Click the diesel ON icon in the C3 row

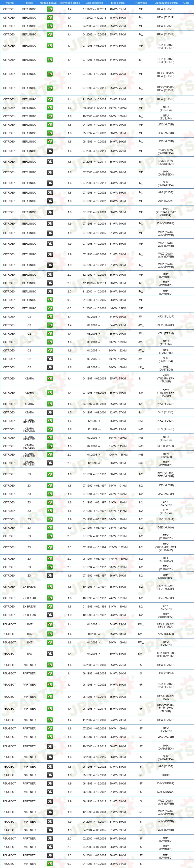pos(50,367)
